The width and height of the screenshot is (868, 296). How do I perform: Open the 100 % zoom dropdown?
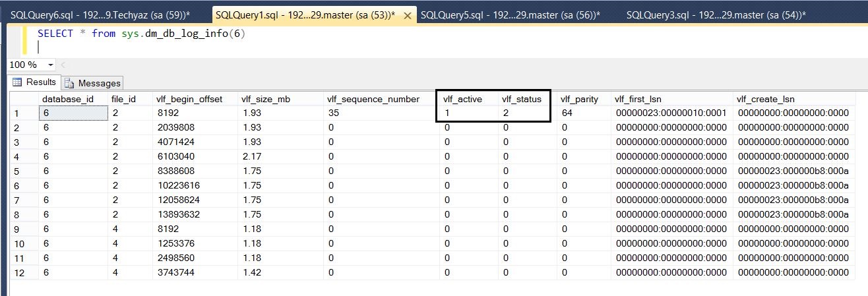point(51,65)
